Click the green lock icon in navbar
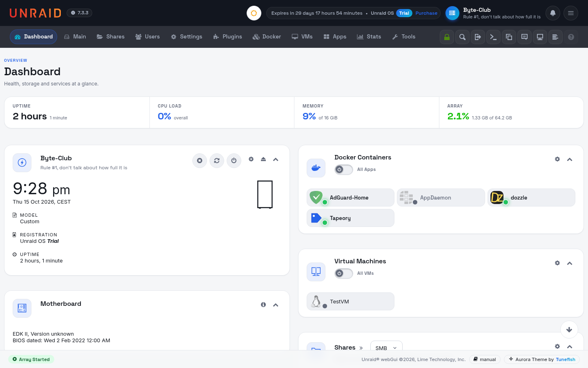Image resolution: width=588 pixels, height=368 pixels. (447, 37)
